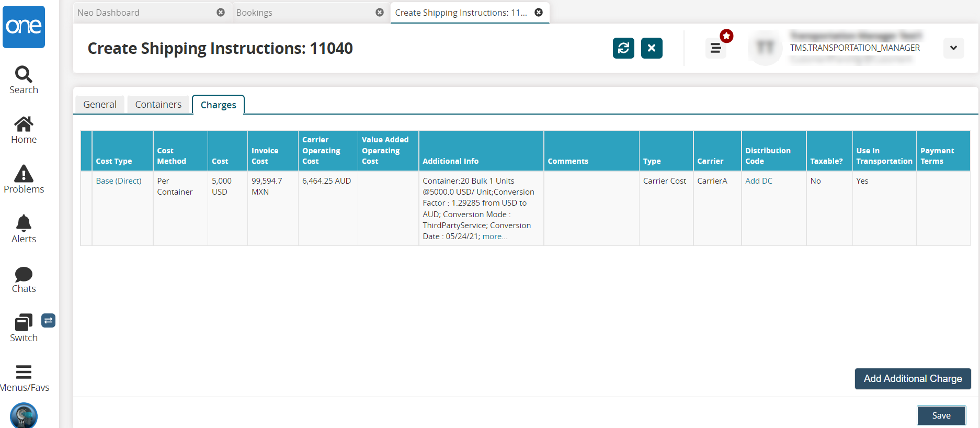This screenshot has height=428, width=980.
Task: Click the page title Create Shipping Instructions: 11040
Action: point(220,48)
